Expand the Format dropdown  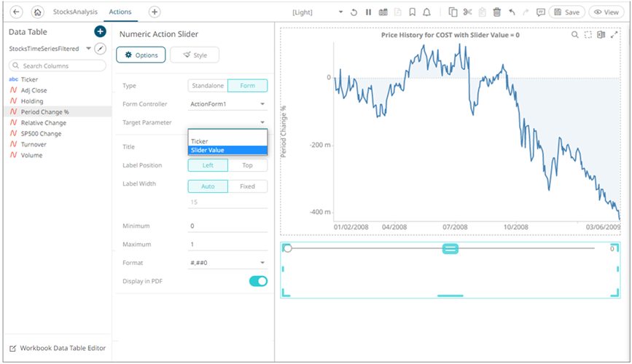[x=227, y=262]
